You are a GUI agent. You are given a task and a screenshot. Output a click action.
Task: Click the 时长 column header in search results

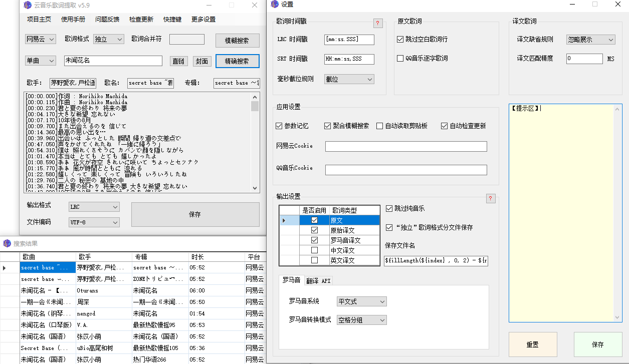click(216, 257)
